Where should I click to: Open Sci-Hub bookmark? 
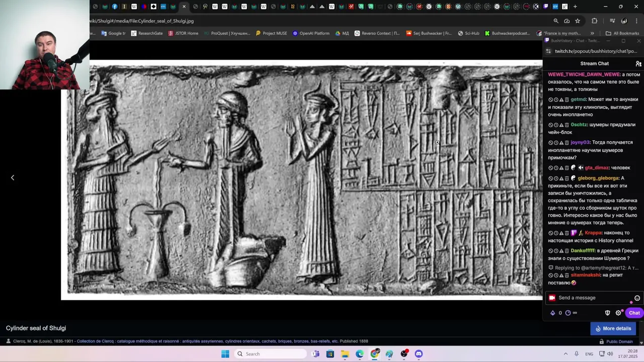pyautogui.click(x=468, y=33)
